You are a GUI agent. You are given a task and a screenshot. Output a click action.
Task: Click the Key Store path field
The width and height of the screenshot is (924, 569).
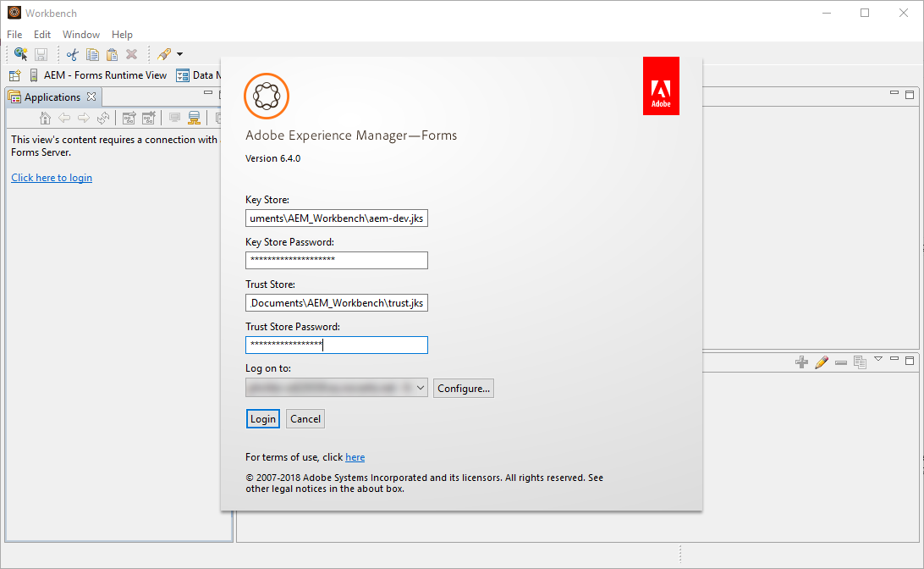[x=337, y=218]
